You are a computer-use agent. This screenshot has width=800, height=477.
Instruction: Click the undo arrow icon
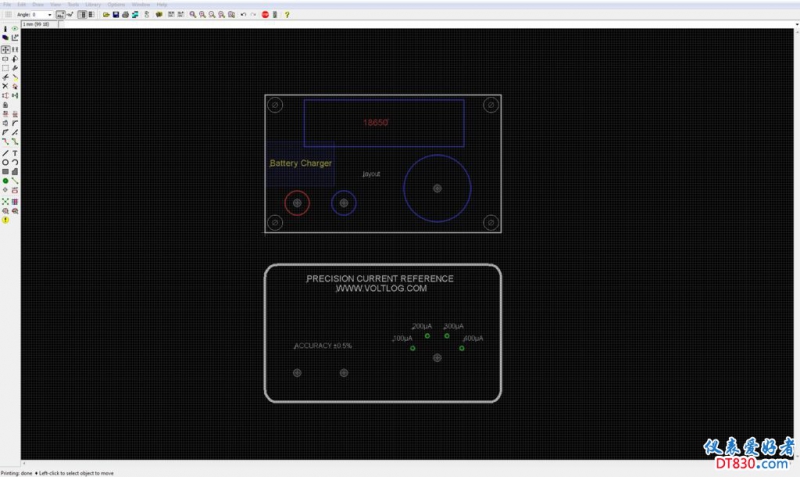point(243,15)
